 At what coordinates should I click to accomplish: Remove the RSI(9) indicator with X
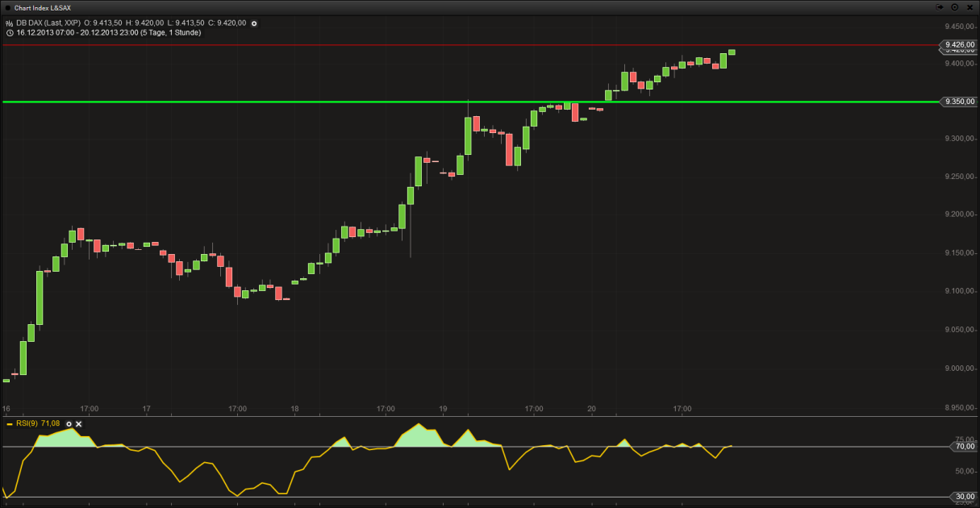79,423
